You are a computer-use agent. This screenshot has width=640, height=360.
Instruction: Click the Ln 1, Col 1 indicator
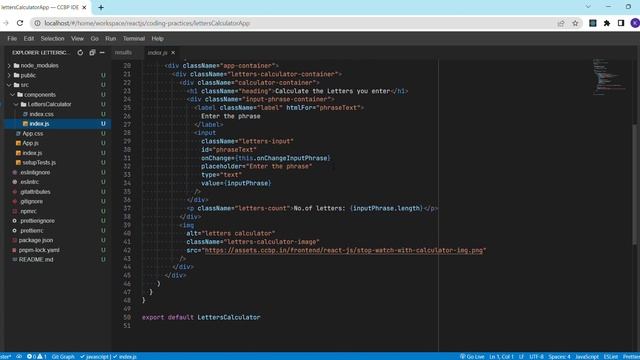[501, 356]
